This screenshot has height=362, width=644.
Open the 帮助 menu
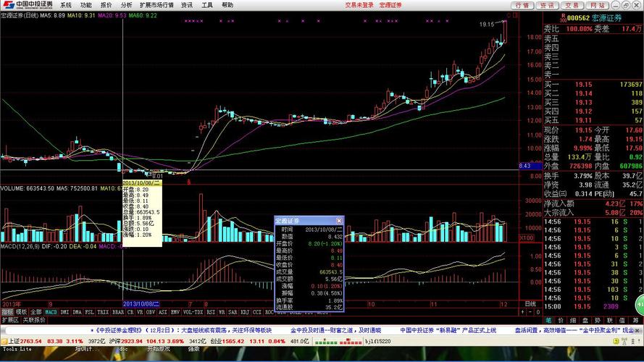[x=227, y=5]
